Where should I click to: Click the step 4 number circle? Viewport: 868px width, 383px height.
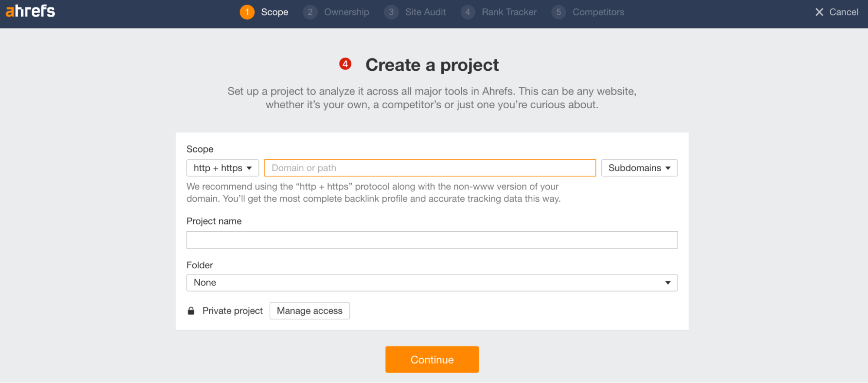click(x=468, y=12)
